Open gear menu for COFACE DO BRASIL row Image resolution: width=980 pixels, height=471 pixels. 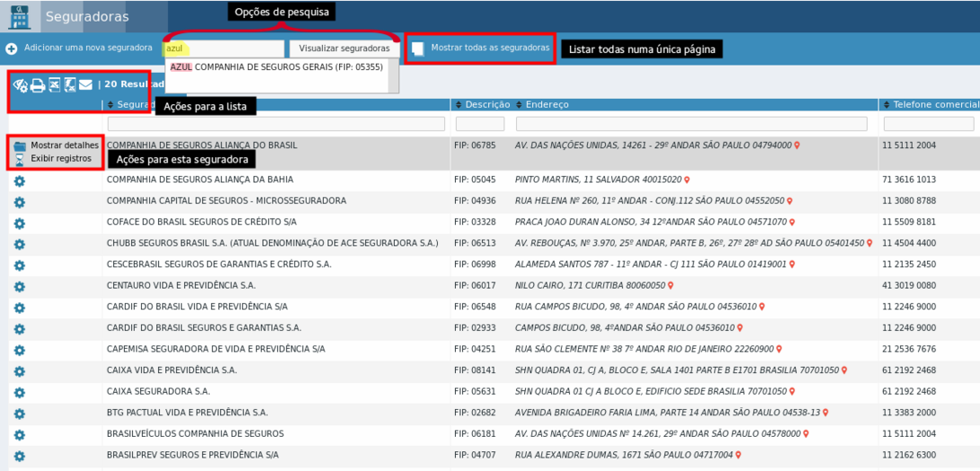click(x=19, y=223)
